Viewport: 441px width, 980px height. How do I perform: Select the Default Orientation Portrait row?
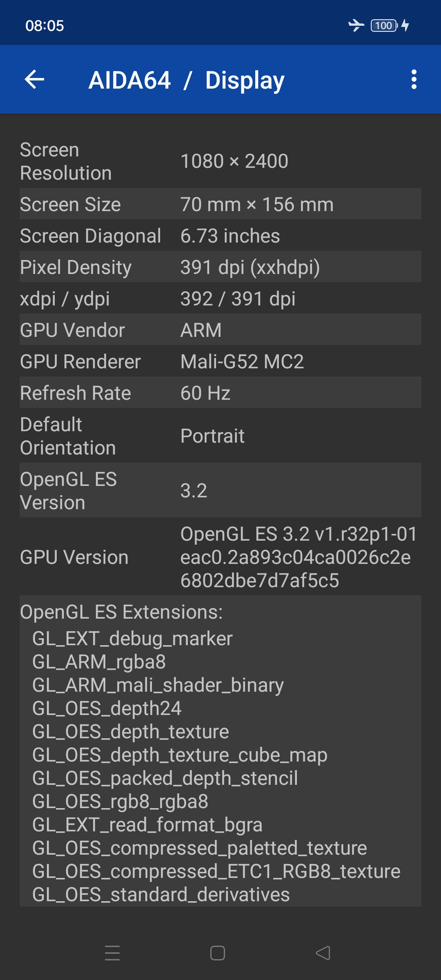point(220,436)
